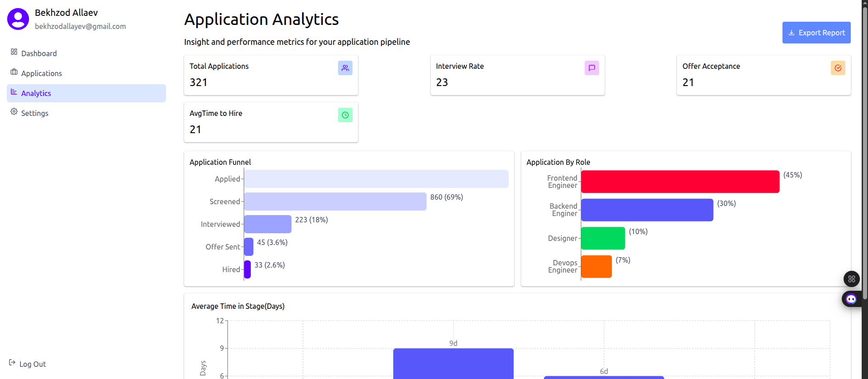Click the Settings gear icon
This screenshot has height=379, width=868.
coord(14,112)
